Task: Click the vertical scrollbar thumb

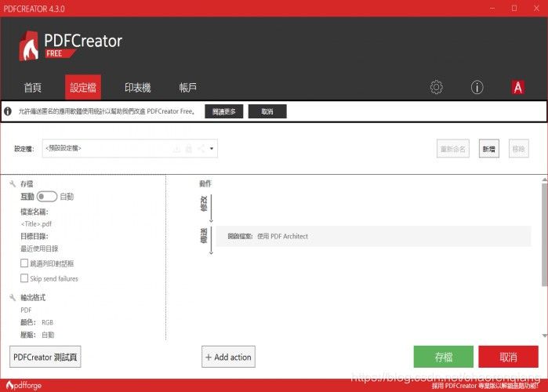Action: (x=545, y=234)
